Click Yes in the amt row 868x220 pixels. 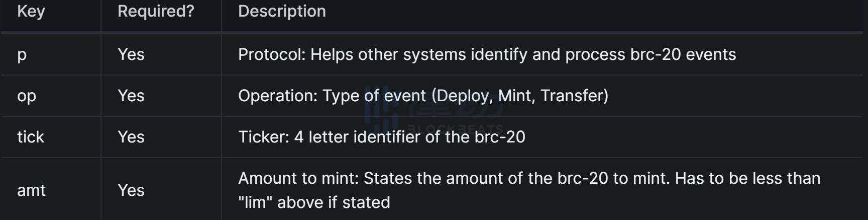click(131, 190)
